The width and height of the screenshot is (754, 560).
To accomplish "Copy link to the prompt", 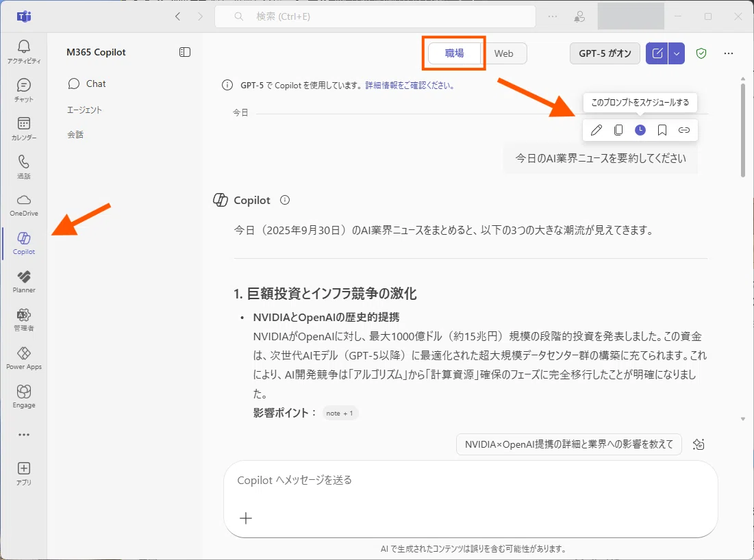I will pos(683,130).
